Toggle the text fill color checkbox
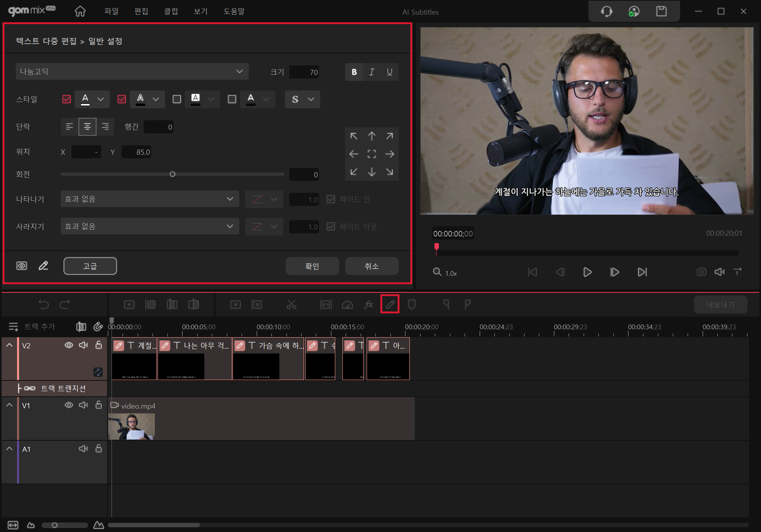This screenshot has height=532, width=761. pyautogui.click(x=67, y=99)
